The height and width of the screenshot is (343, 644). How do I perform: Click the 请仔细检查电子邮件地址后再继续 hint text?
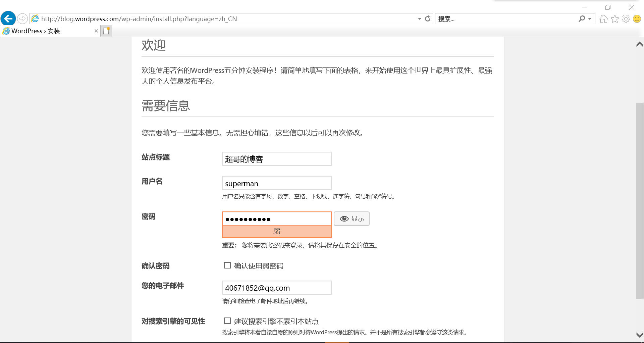coord(265,301)
